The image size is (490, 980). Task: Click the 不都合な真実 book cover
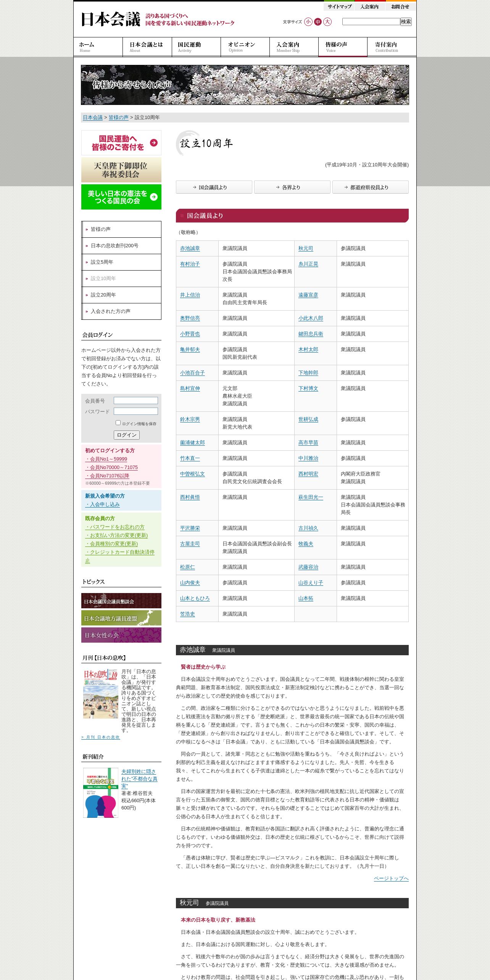tap(101, 793)
